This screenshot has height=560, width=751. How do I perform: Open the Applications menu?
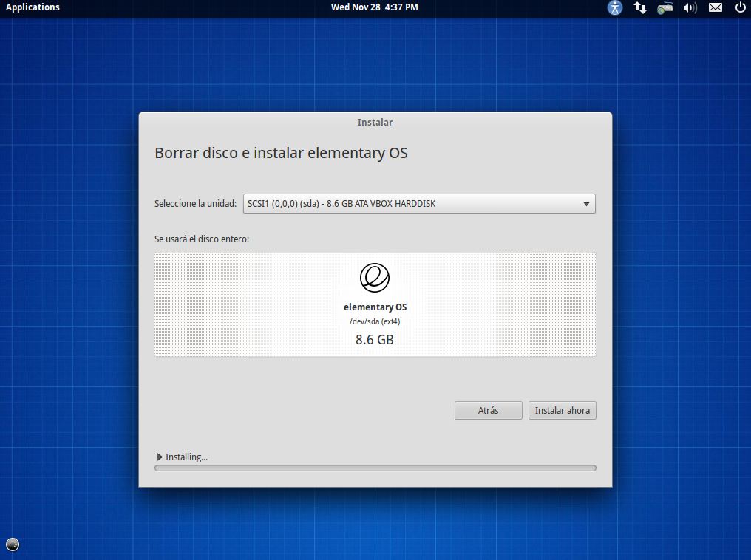[33, 7]
